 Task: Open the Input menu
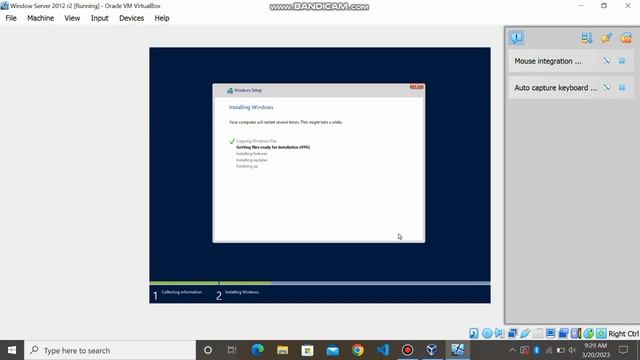tap(100, 18)
